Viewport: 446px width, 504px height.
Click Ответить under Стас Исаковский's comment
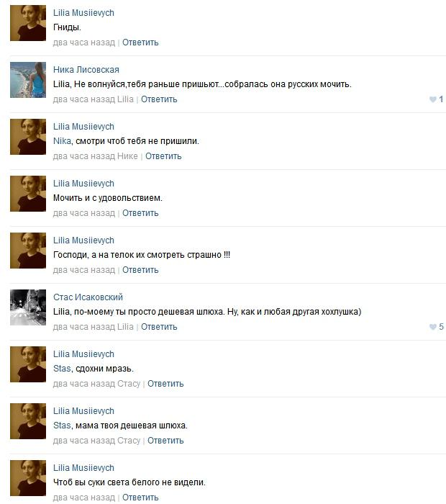click(159, 327)
